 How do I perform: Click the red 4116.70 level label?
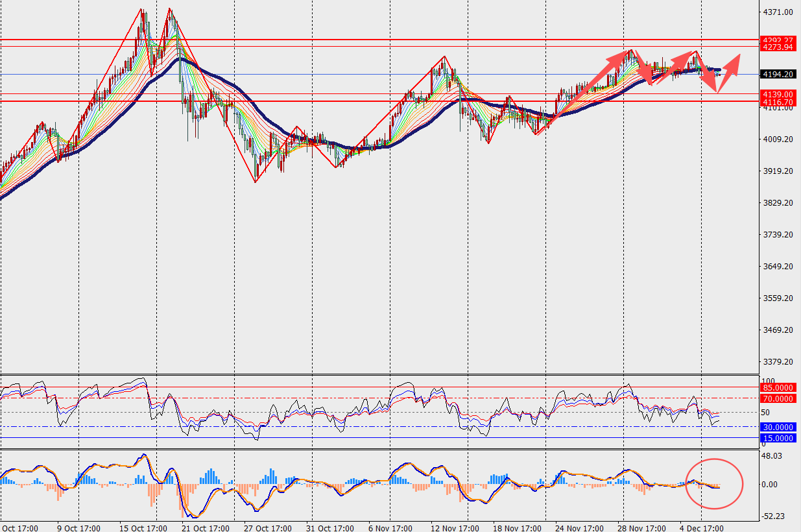click(778, 103)
